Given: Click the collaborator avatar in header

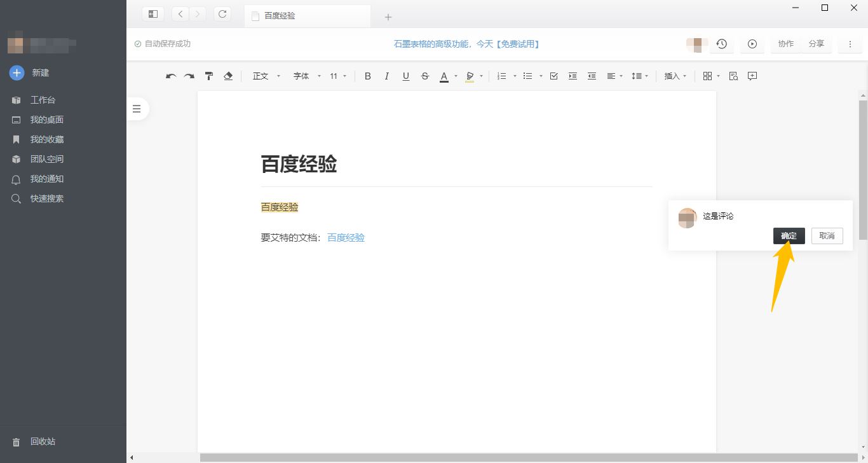Looking at the screenshot, I should (697, 44).
